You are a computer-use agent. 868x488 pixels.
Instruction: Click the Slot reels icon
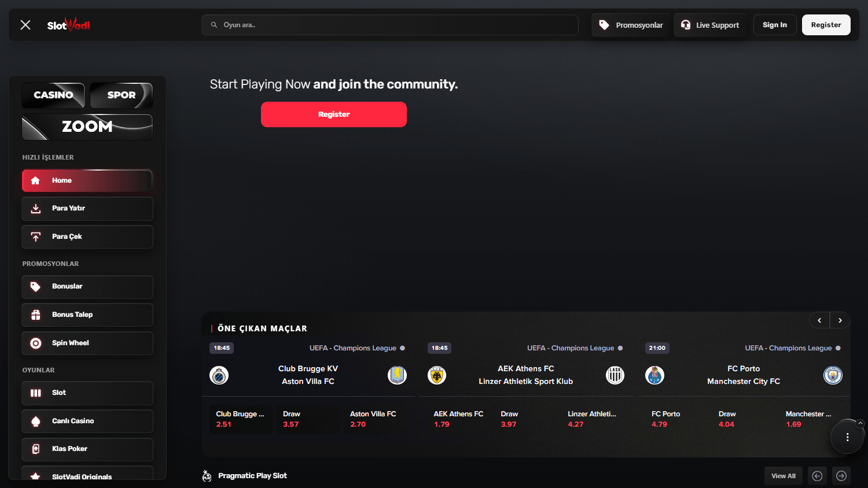point(36,393)
